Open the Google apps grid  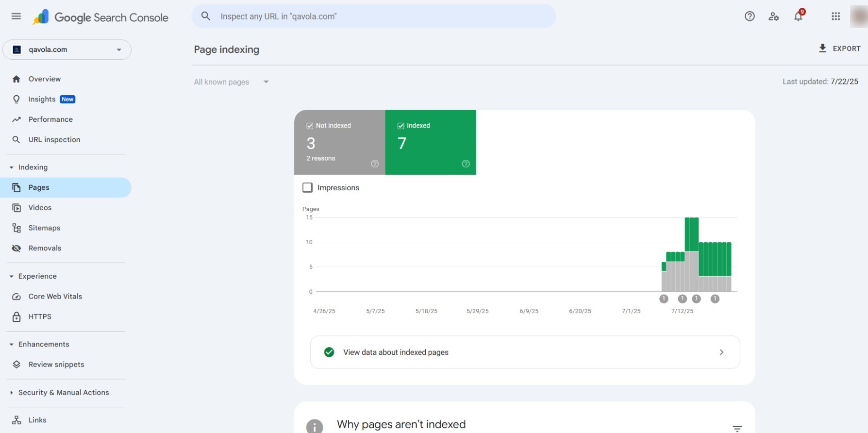835,17
